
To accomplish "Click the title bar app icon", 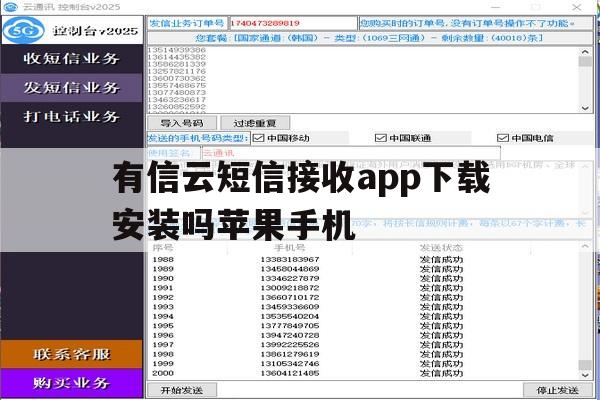I will pyautogui.click(x=10, y=7).
